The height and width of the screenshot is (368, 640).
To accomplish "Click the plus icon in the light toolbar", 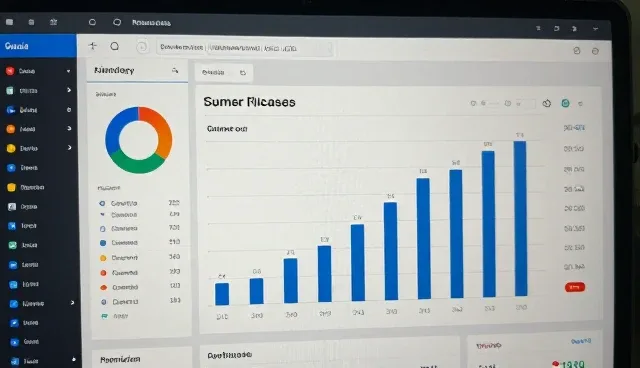I will (93, 46).
